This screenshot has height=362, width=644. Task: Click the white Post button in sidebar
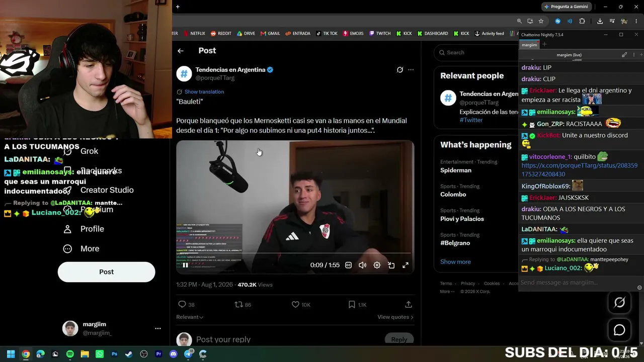click(106, 272)
